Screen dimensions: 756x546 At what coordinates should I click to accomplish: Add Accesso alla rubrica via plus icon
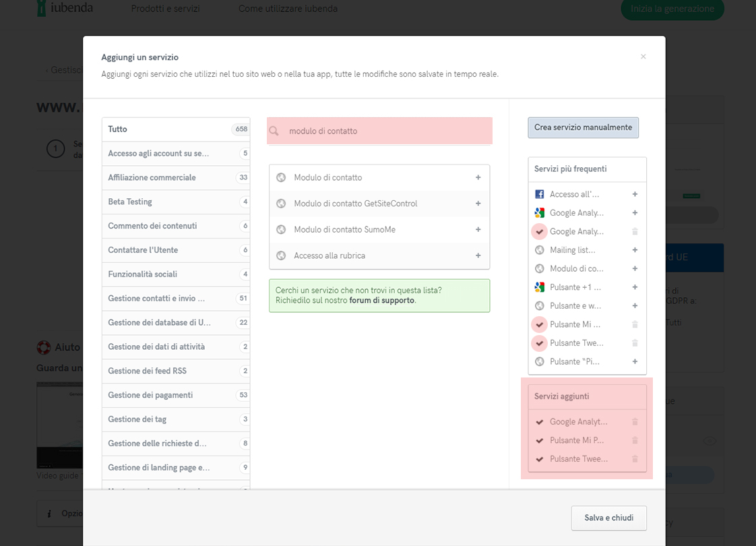click(x=478, y=255)
